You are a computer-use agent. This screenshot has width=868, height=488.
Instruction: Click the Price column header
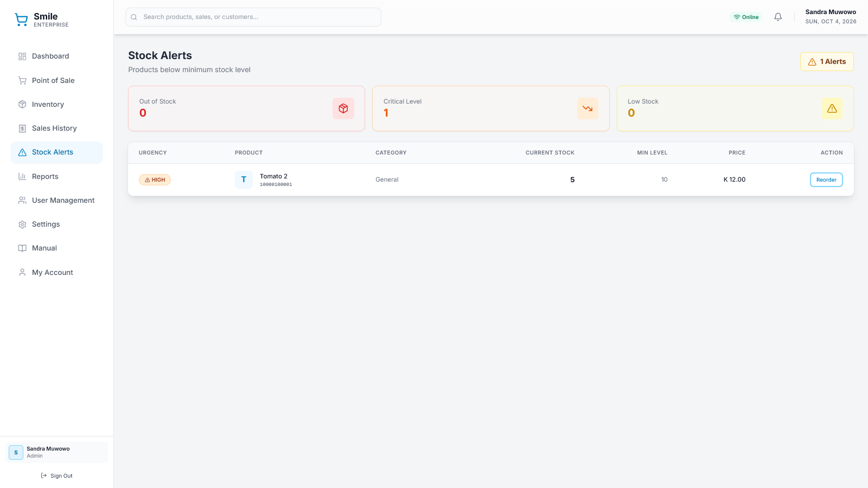point(737,153)
